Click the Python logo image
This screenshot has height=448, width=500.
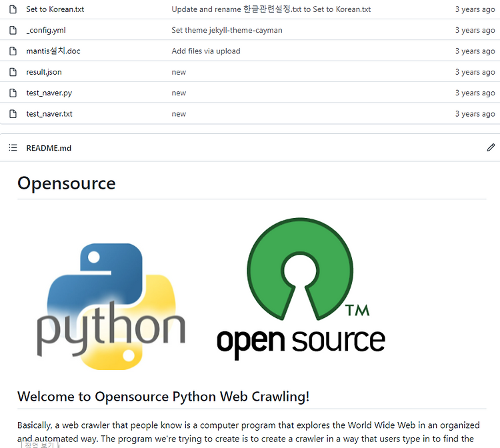pyautogui.click(x=111, y=307)
